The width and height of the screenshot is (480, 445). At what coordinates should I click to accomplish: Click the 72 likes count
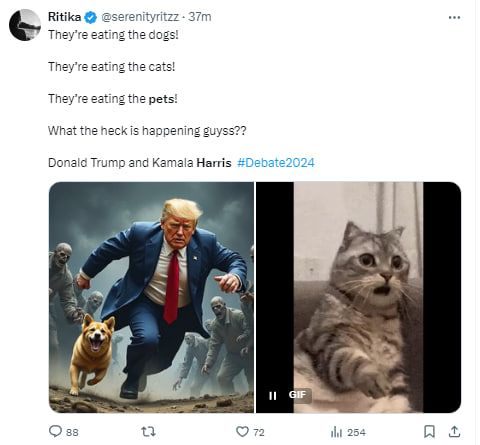click(259, 433)
